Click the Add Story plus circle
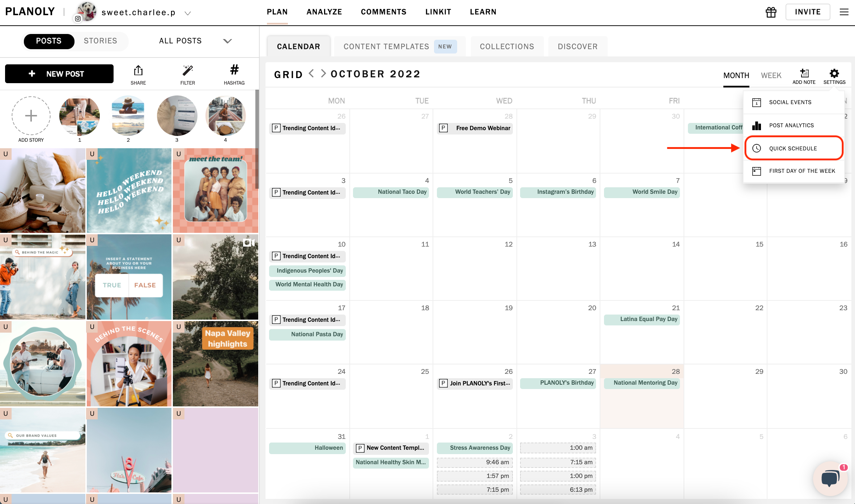The height and width of the screenshot is (504, 855). click(x=31, y=116)
